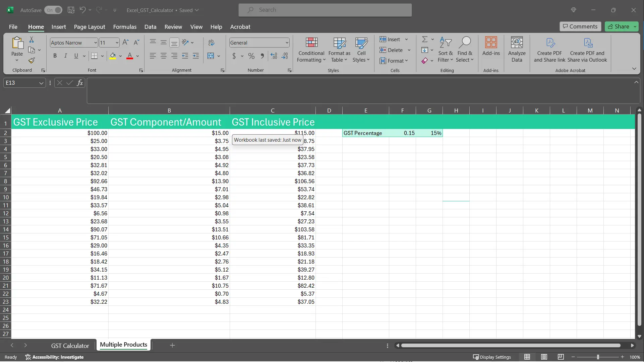Click Create PDF and Share link
The width and height of the screenshot is (644, 362).
(549, 49)
